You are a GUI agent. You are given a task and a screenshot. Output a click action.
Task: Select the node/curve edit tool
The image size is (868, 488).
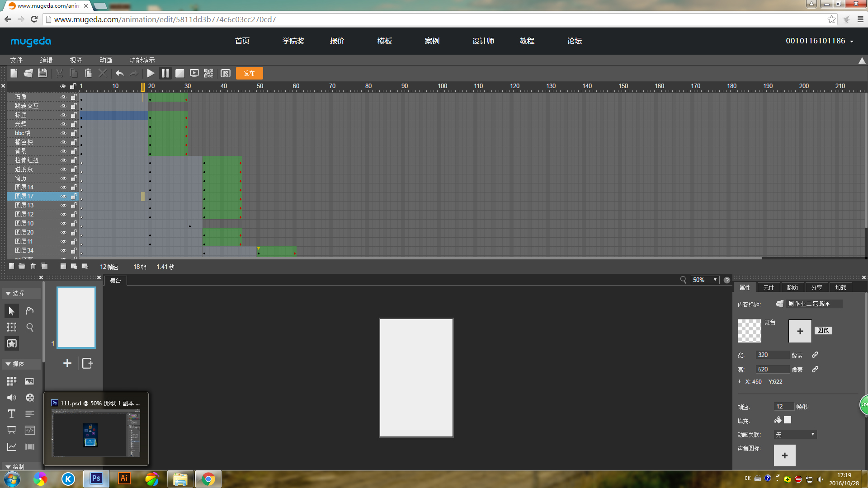tap(30, 311)
